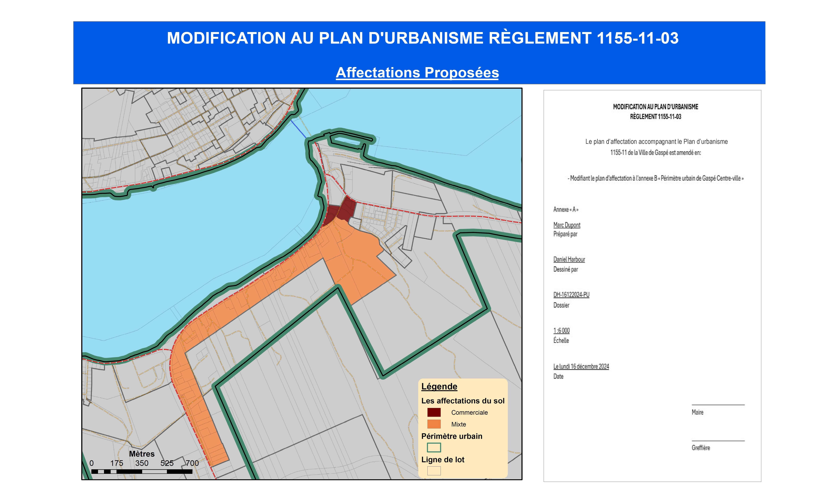Click the right panel heading 'RÈGLEMENT 1155-11-03'
The image size is (836, 504).
tap(656, 117)
